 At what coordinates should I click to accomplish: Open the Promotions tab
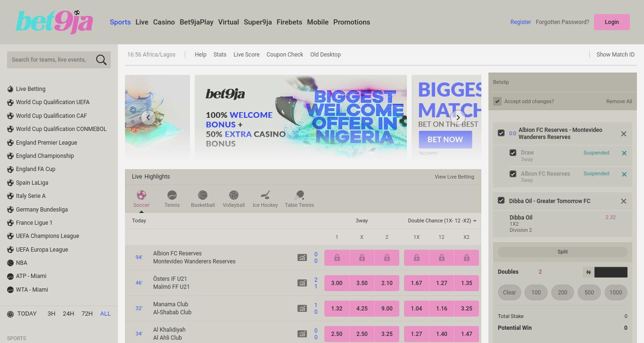352,22
